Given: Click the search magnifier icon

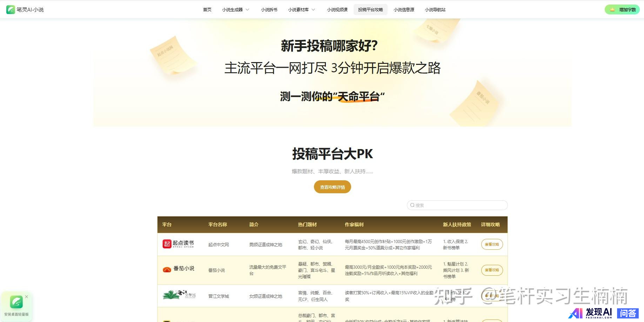Looking at the screenshot, I should pyautogui.click(x=412, y=205).
